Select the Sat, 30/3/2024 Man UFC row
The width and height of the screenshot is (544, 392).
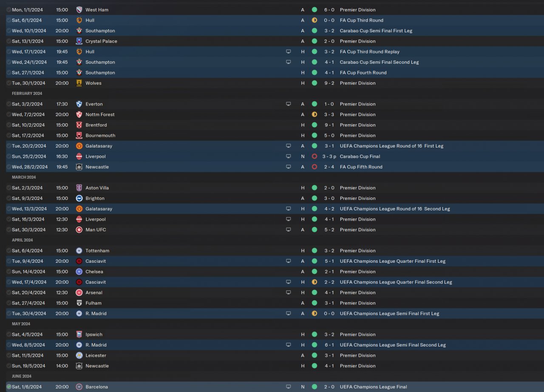coord(272,230)
